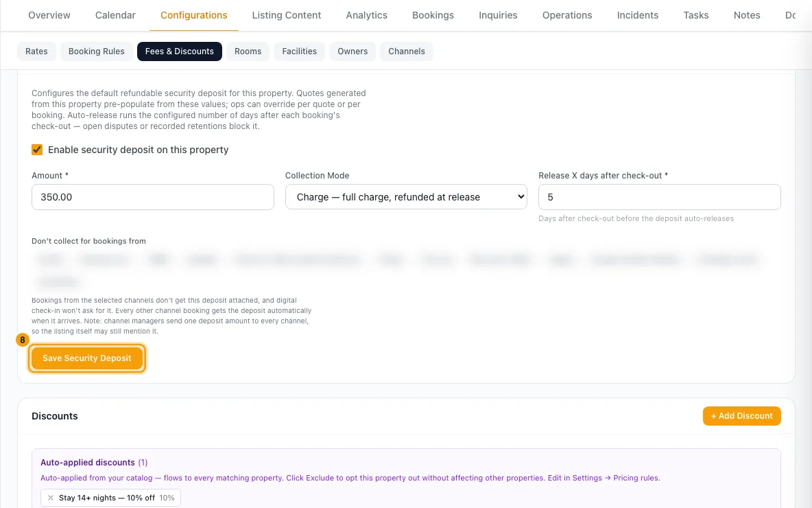The image size is (812, 508).
Task: Select the Rates sub-tab
Action: point(36,51)
